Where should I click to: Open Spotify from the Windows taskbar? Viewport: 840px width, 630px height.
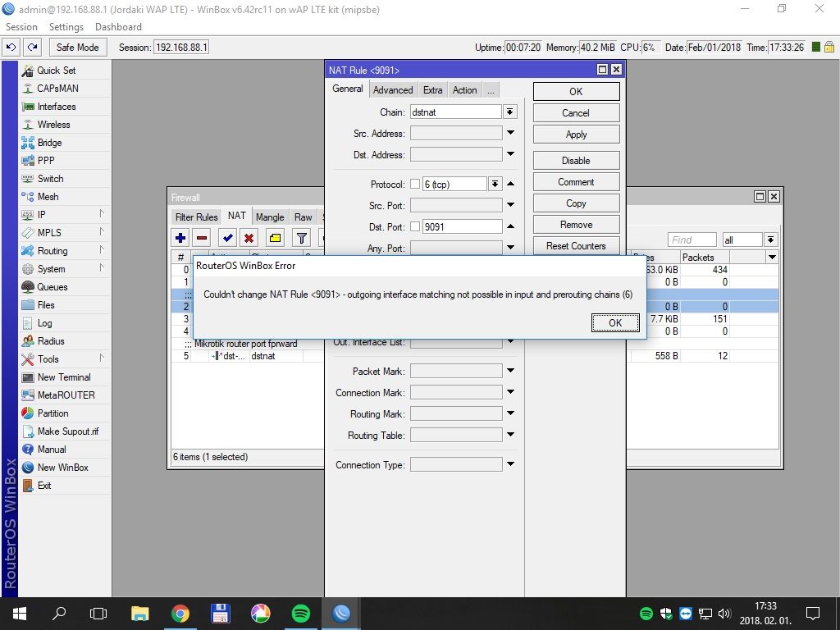[301, 613]
